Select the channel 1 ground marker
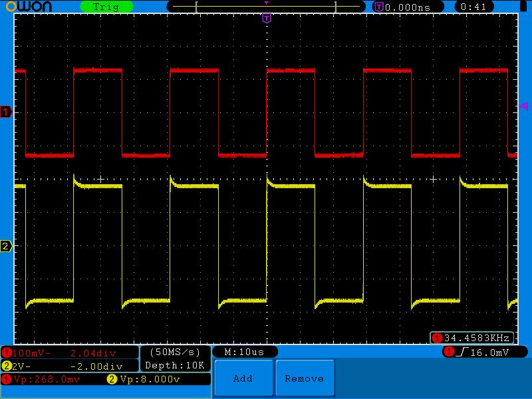 pos(6,112)
